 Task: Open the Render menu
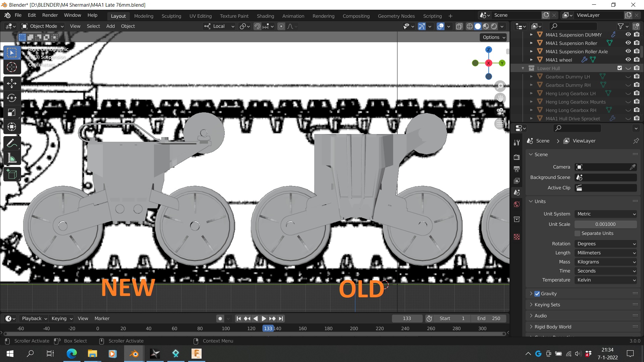pyautogui.click(x=50, y=15)
